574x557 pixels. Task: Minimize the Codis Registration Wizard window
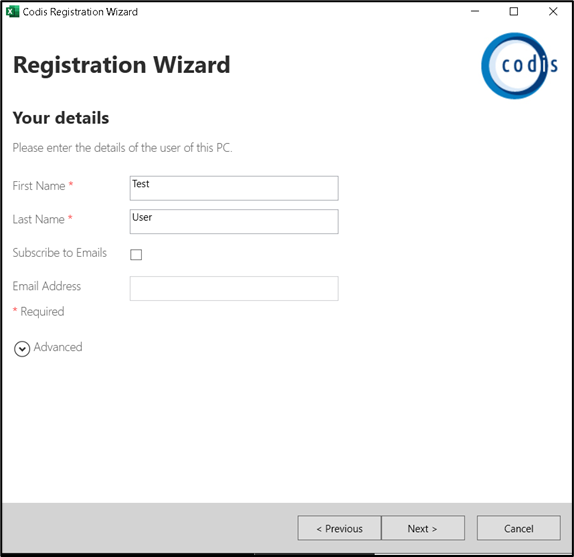point(475,11)
